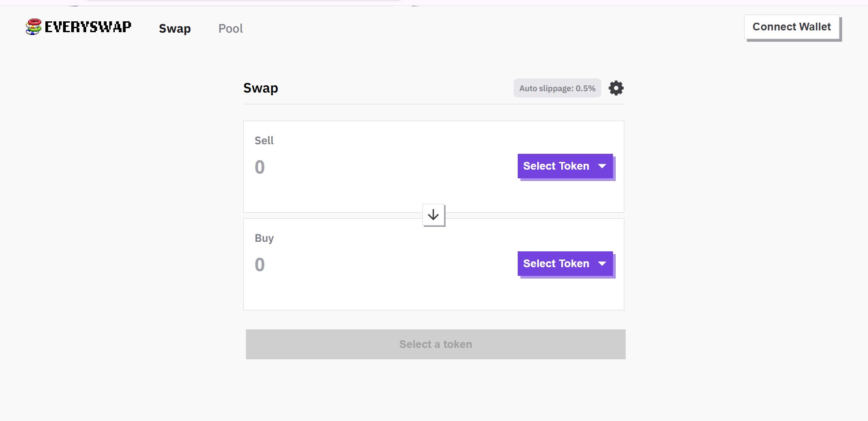Switch to the Pool tab

tap(230, 29)
